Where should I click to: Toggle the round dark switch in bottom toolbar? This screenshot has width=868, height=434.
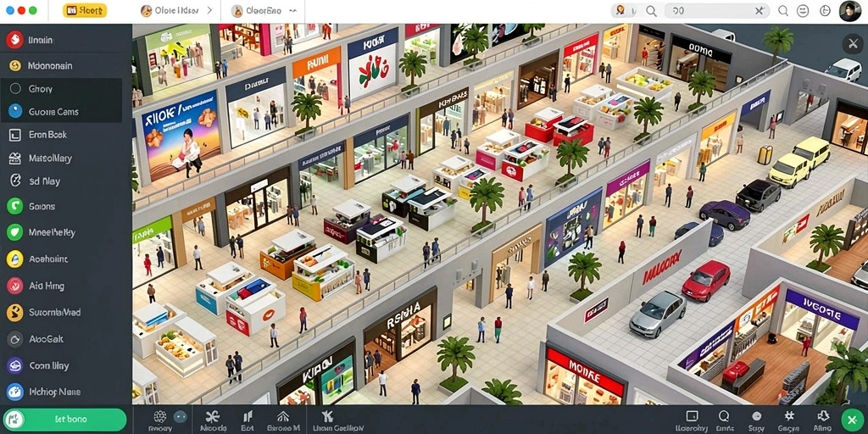click(181, 417)
